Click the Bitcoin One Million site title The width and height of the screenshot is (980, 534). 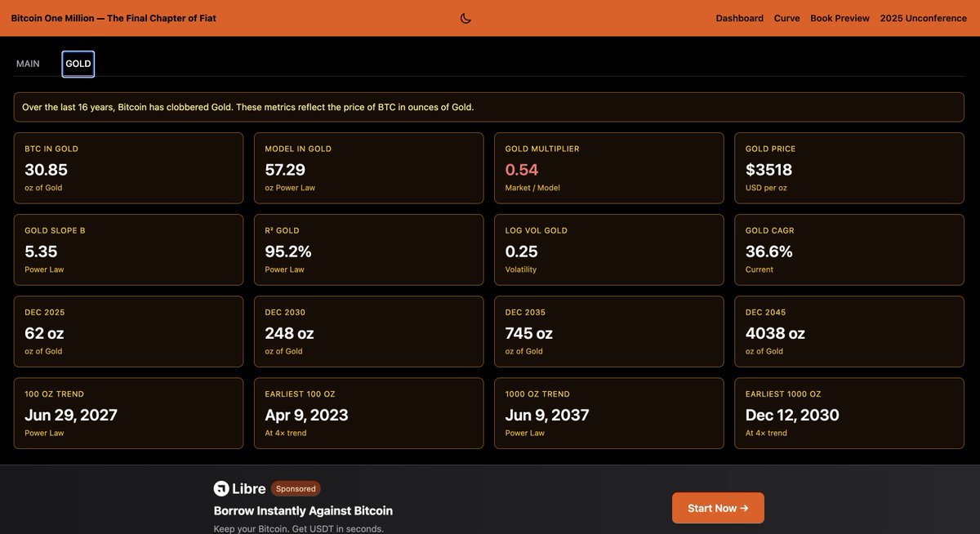114,18
